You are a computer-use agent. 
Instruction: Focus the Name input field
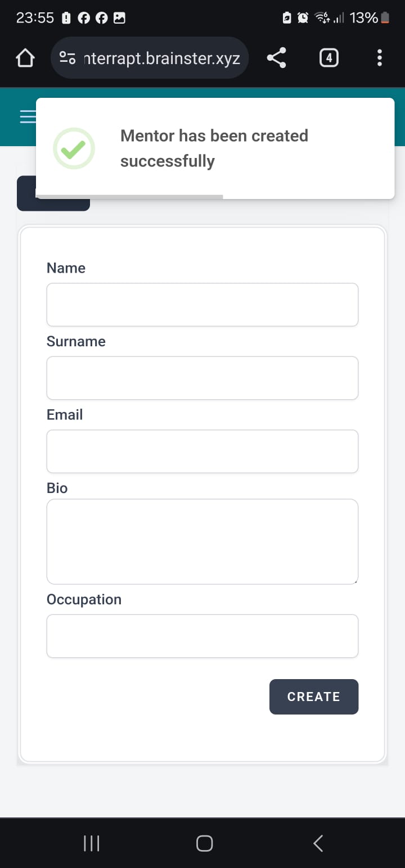tap(202, 305)
